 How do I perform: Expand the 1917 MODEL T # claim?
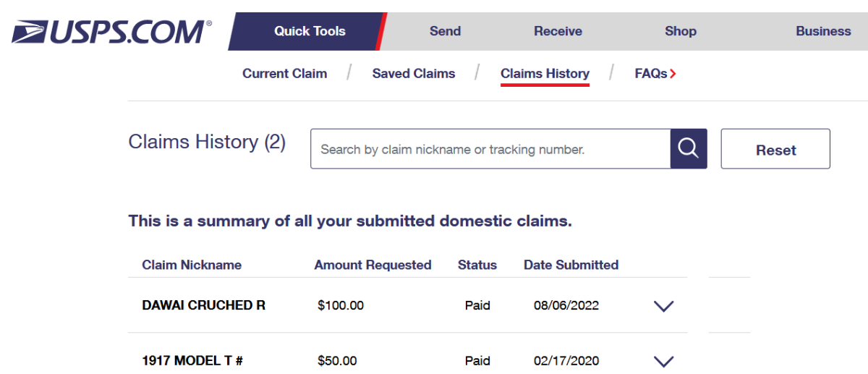click(663, 361)
